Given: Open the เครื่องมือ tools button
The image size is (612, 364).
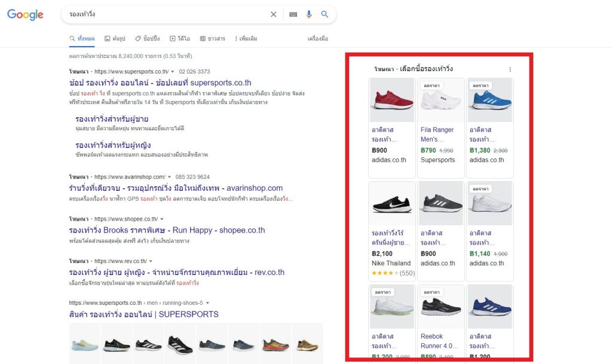Looking at the screenshot, I should click(318, 39).
